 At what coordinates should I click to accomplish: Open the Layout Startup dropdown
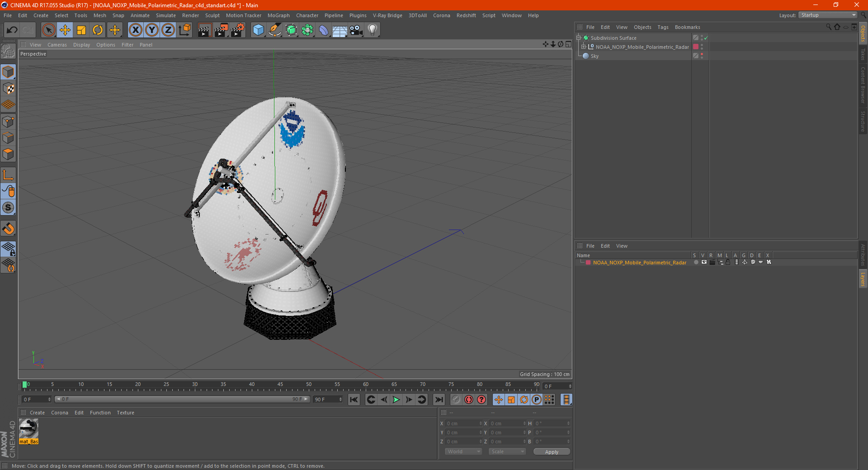coord(828,15)
